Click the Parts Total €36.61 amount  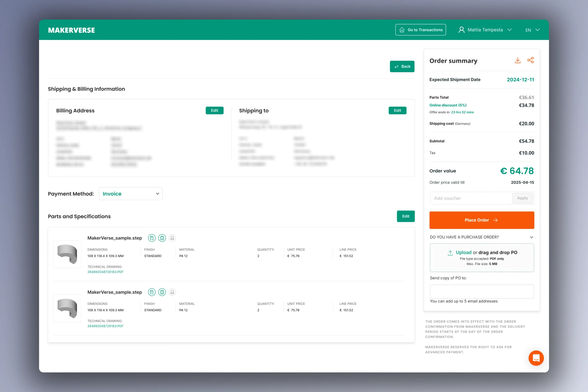click(526, 98)
